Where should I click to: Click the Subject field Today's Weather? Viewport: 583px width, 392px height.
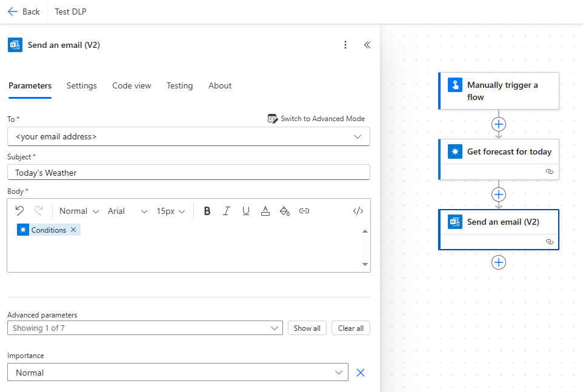point(188,173)
